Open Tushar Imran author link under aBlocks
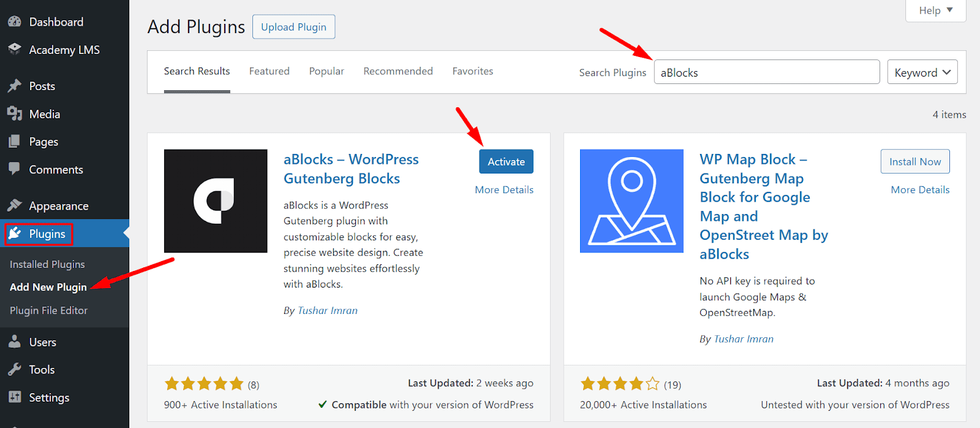This screenshot has width=980, height=428. tap(328, 310)
